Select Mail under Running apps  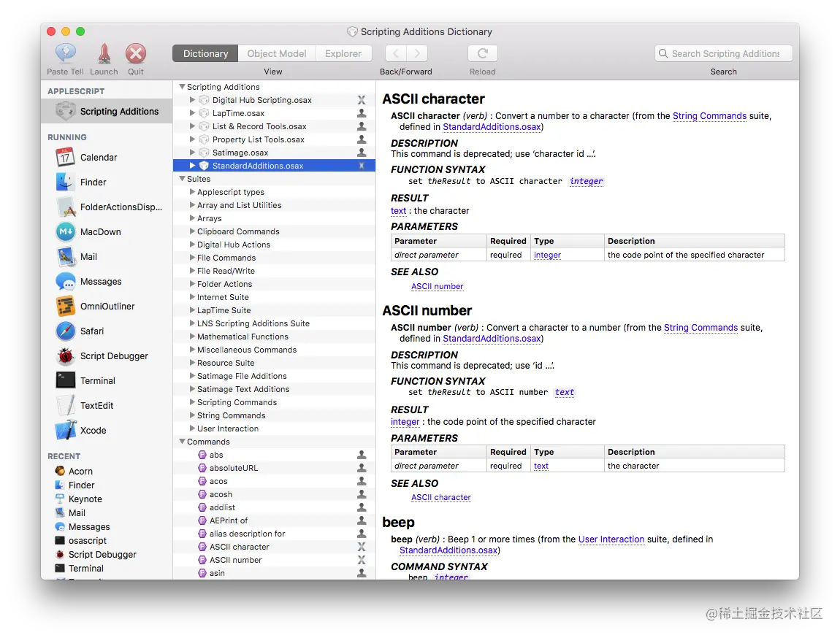pos(107,256)
